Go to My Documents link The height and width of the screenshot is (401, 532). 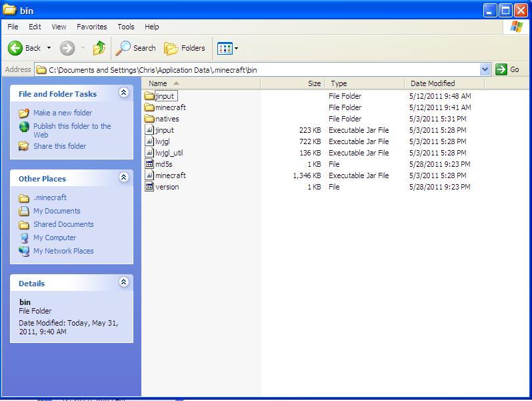[57, 211]
